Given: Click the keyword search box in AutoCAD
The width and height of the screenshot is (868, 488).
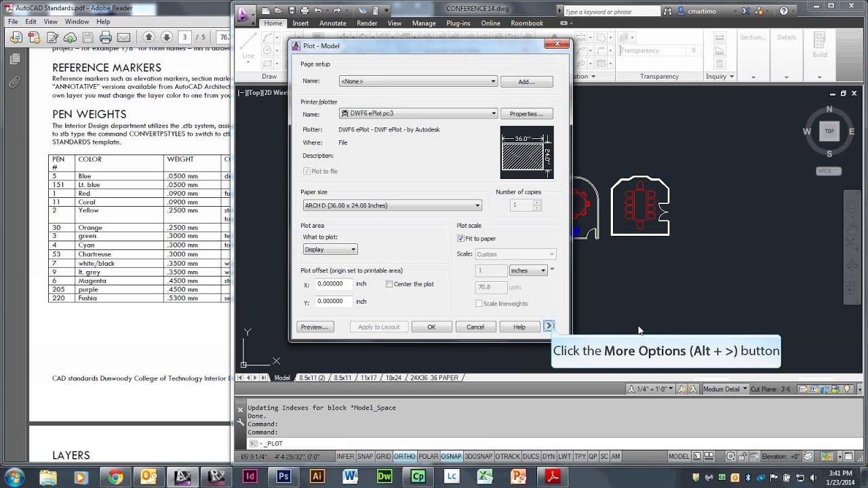Looking at the screenshot, I should click(x=611, y=12).
